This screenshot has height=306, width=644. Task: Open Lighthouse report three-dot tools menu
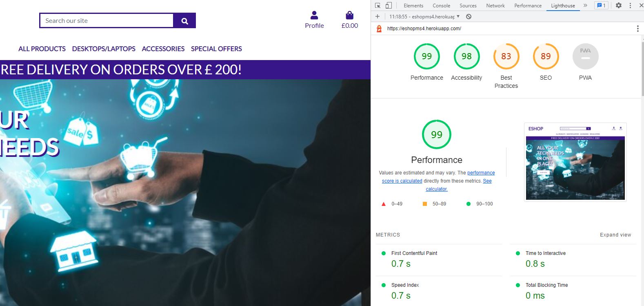click(x=637, y=29)
